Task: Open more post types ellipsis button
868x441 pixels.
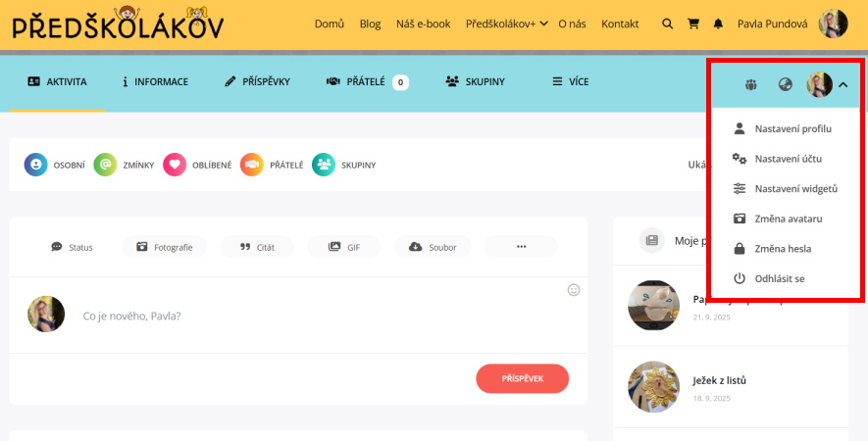Action: point(521,247)
